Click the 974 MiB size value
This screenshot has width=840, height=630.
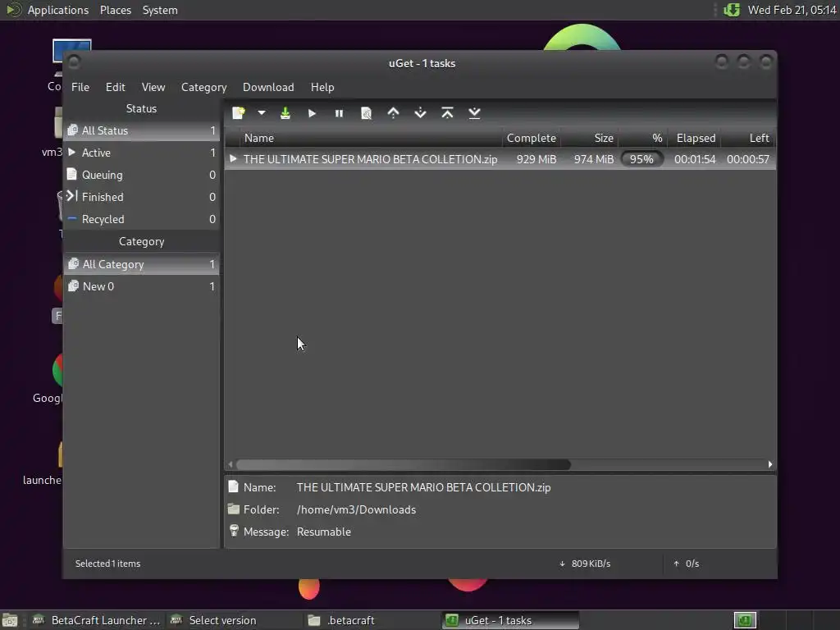pos(594,159)
